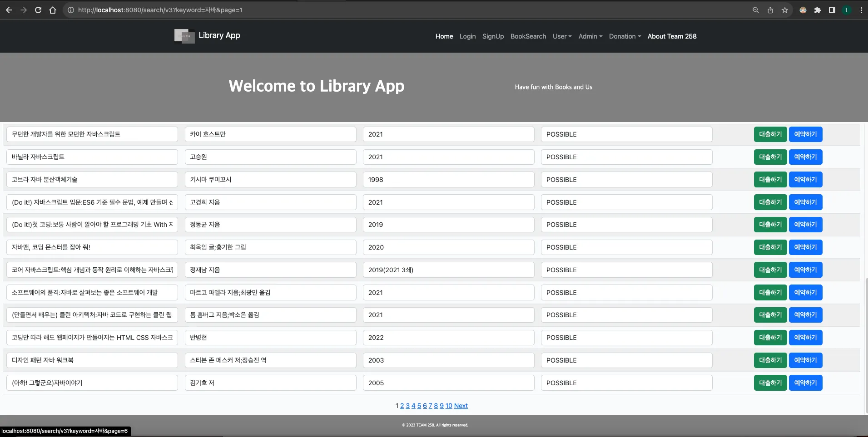
Task: Open the browser extensions puzzle icon
Action: click(818, 10)
